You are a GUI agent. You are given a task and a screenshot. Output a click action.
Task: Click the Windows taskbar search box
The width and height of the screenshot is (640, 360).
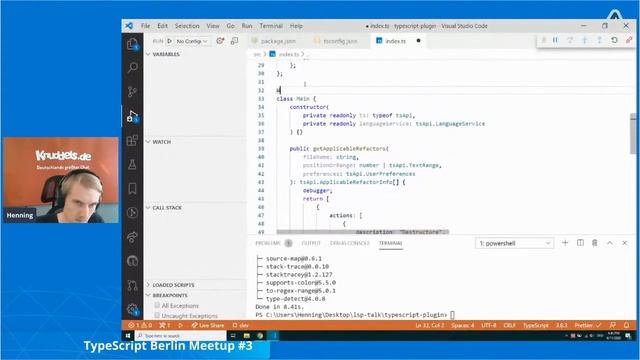tap(180, 336)
